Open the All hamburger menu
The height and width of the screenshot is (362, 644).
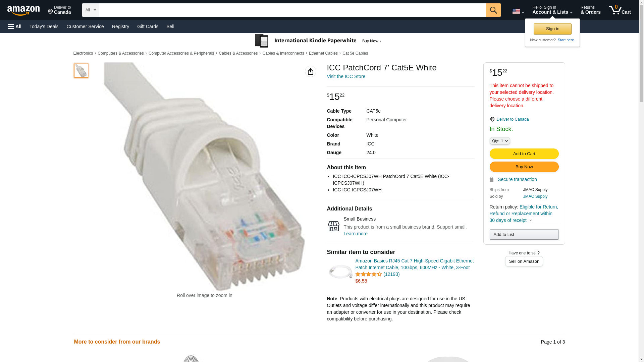[x=15, y=26]
